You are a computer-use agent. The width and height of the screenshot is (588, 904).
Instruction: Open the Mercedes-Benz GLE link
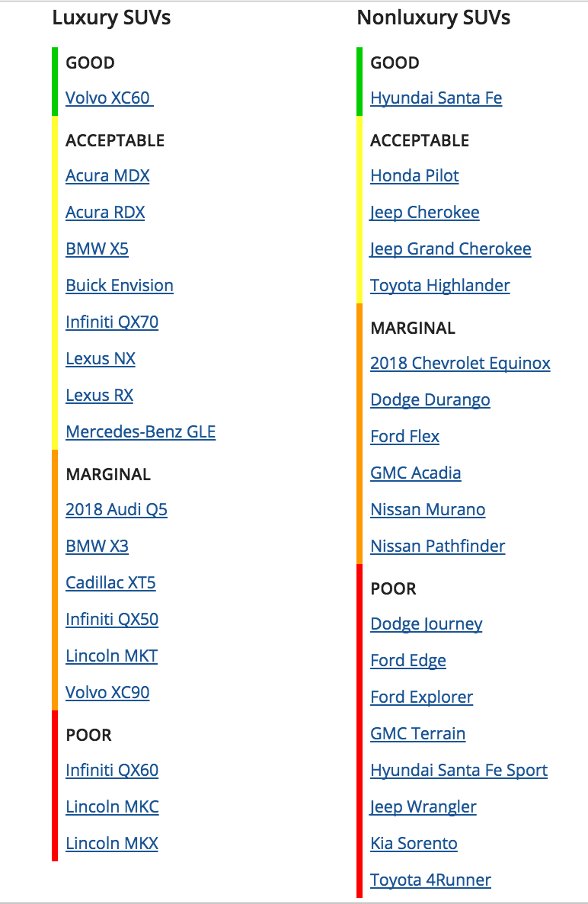(140, 432)
